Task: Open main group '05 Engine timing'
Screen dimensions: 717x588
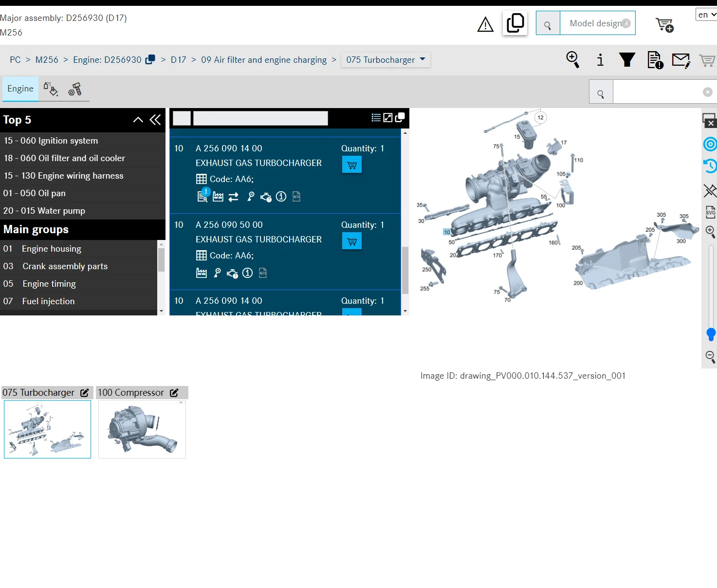Action: pos(79,284)
